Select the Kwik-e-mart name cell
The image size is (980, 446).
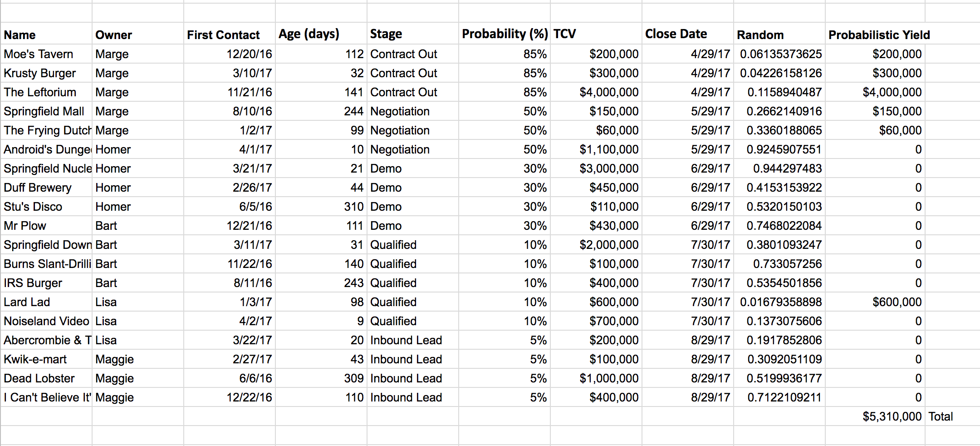pyautogui.click(x=46, y=359)
